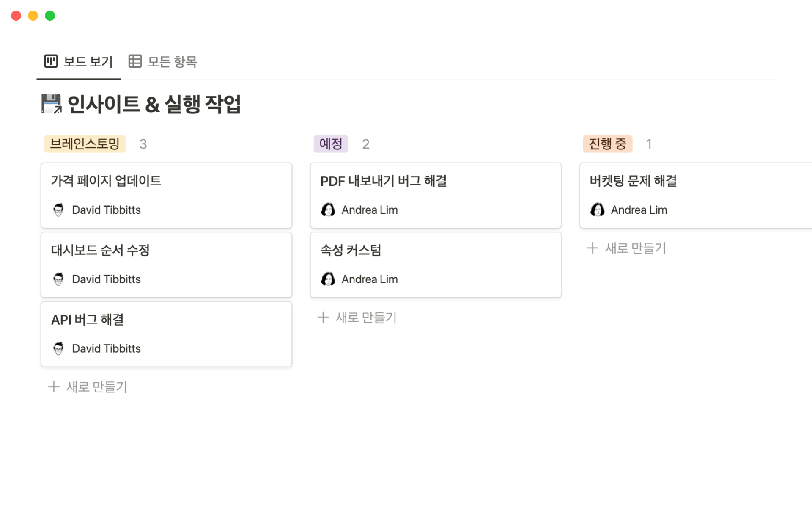
Task: Click the board view icon
Action: (x=51, y=61)
